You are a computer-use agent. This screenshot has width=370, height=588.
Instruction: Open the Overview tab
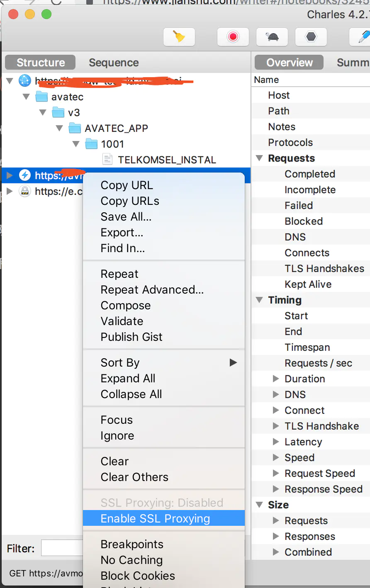[289, 63]
